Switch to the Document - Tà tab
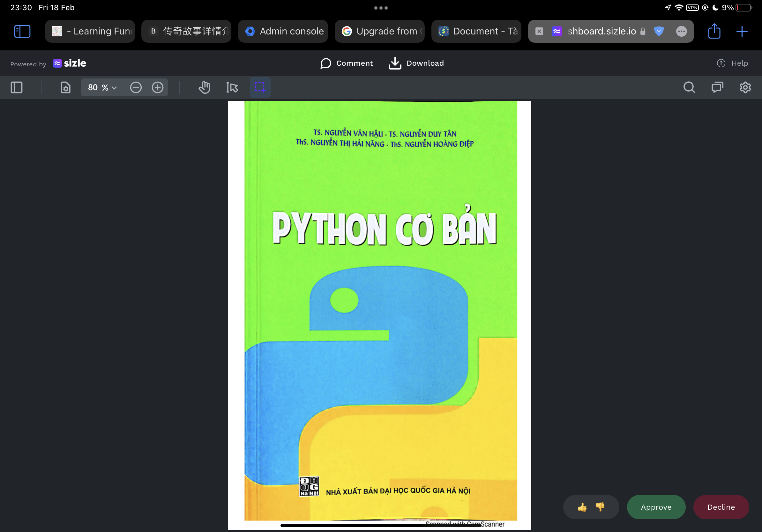Screen dimensions: 762x532 pyautogui.click(x=476, y=31)
